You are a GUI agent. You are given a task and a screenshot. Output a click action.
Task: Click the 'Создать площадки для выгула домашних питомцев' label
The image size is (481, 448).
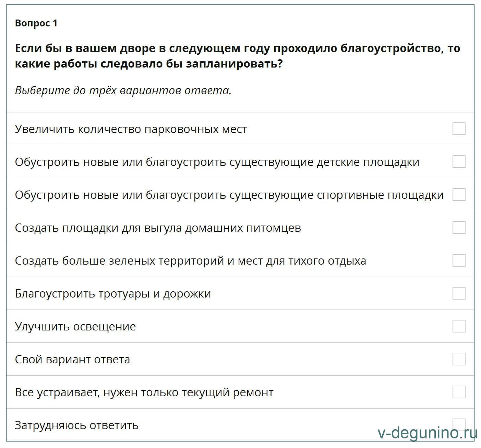158,228
